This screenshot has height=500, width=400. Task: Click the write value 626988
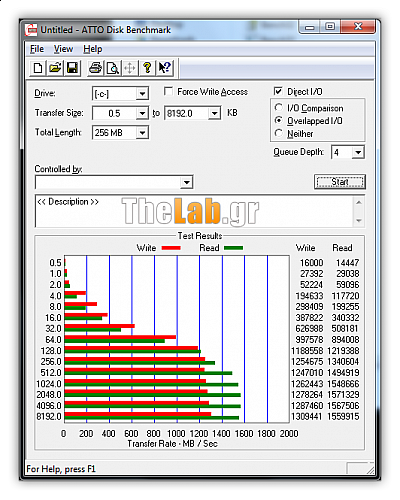click(309, 329)
